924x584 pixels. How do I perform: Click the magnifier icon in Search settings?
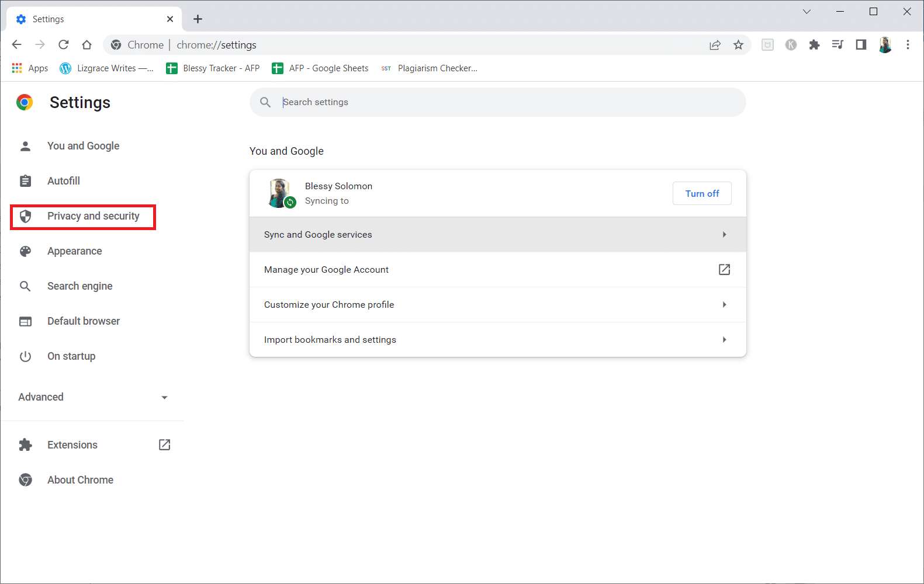click(265, 102)
